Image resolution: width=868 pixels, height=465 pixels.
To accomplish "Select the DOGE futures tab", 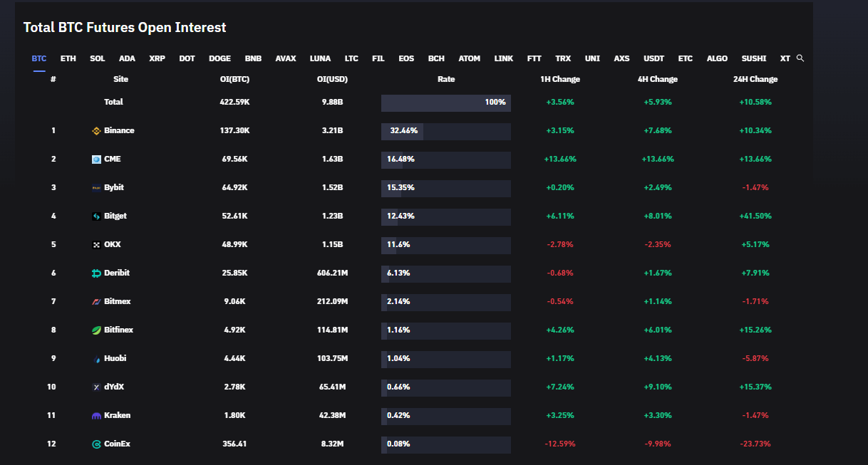I will point(219,58).
